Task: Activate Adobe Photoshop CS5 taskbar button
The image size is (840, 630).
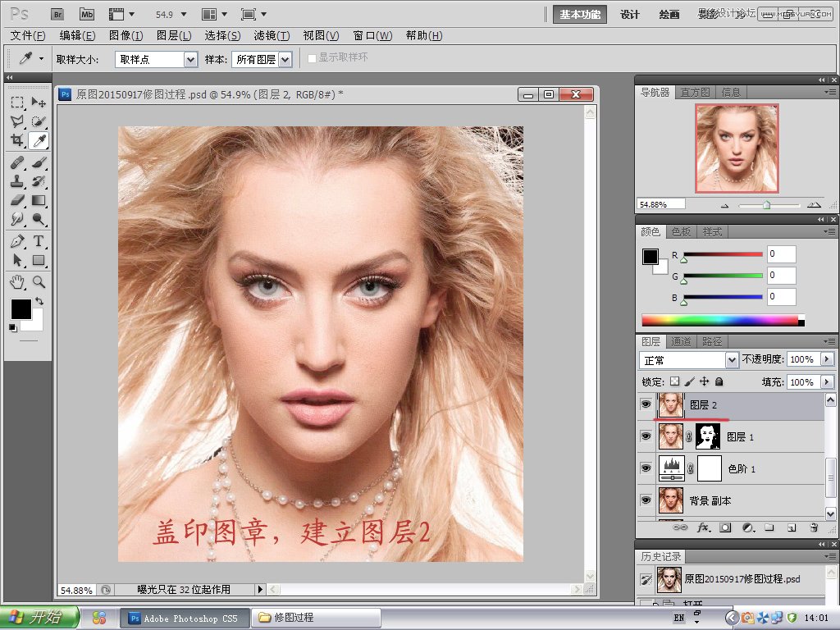Action: tap(185, 618)
